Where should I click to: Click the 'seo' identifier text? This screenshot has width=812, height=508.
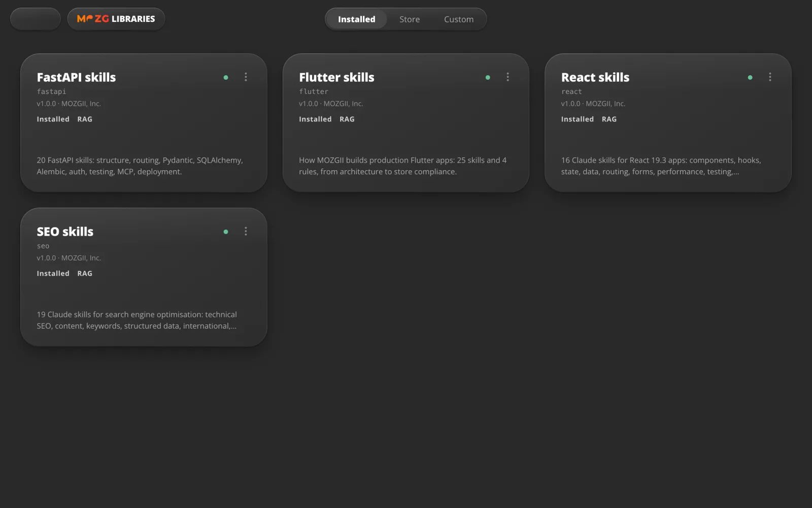43,246
